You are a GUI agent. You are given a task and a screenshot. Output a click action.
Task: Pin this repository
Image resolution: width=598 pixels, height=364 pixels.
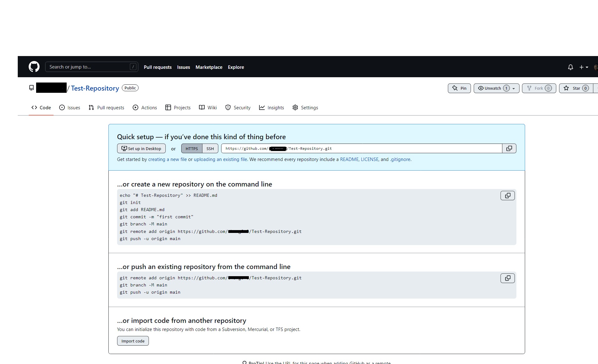pos(459,88)
